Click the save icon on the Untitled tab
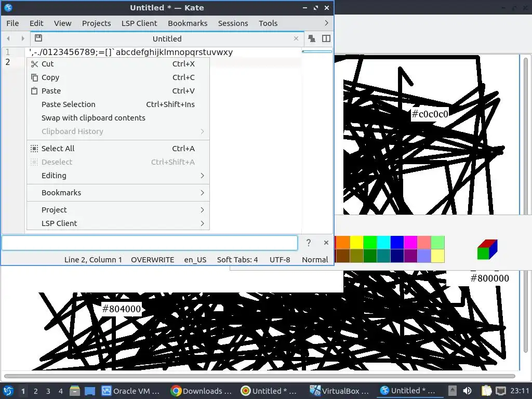The height and width of the screenshot is (399, 532). [x=38, y=38]
